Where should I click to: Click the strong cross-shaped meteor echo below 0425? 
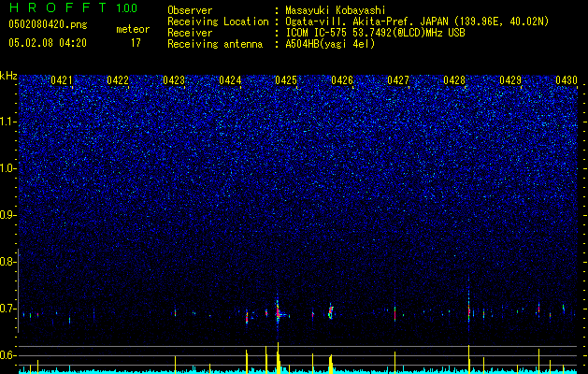(279, 313)
